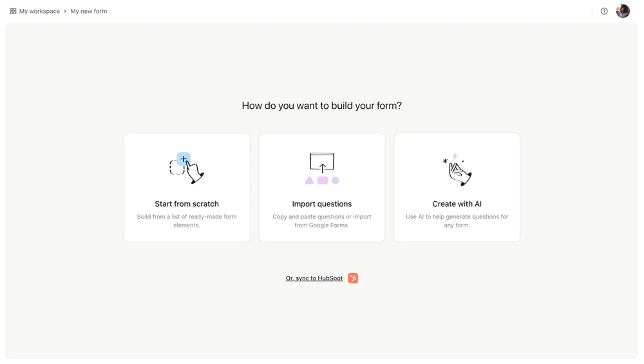Click the Start from scratch illustration
The height and width of the screenshot is (364, 644).
coord(187,168)
